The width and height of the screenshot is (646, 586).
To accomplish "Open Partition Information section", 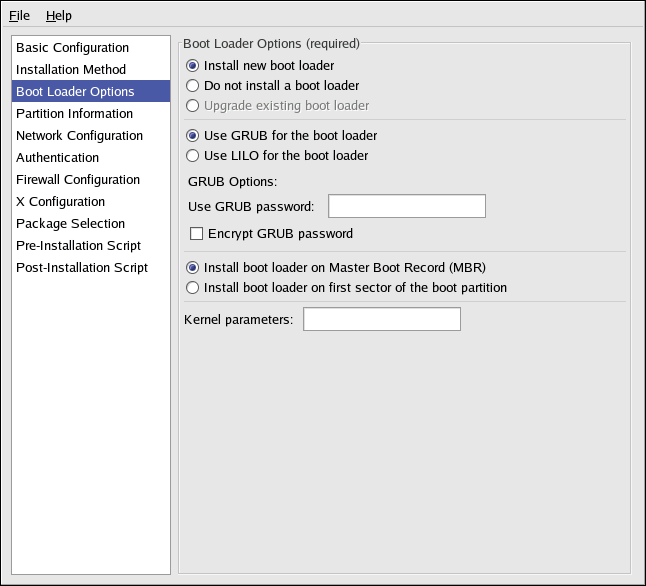I will point(74,114).
